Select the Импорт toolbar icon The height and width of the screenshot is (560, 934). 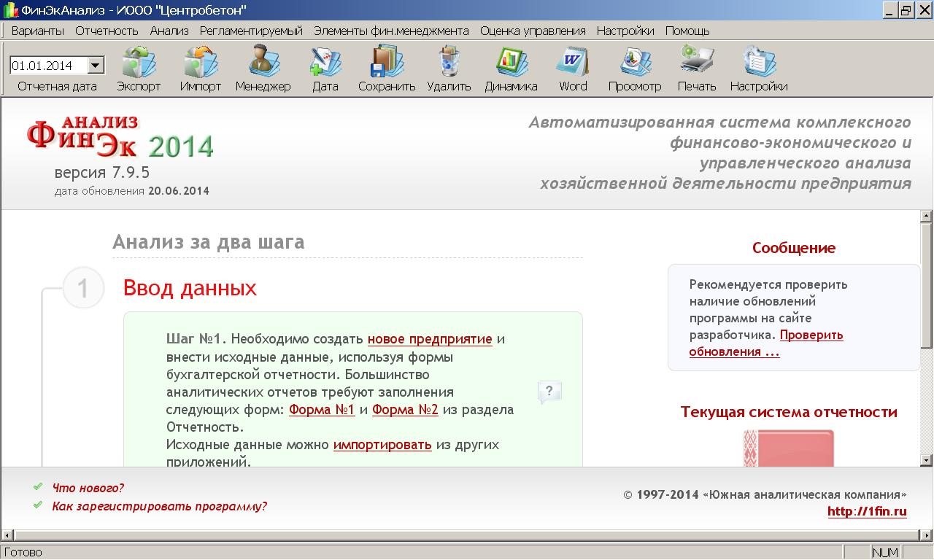199,66
